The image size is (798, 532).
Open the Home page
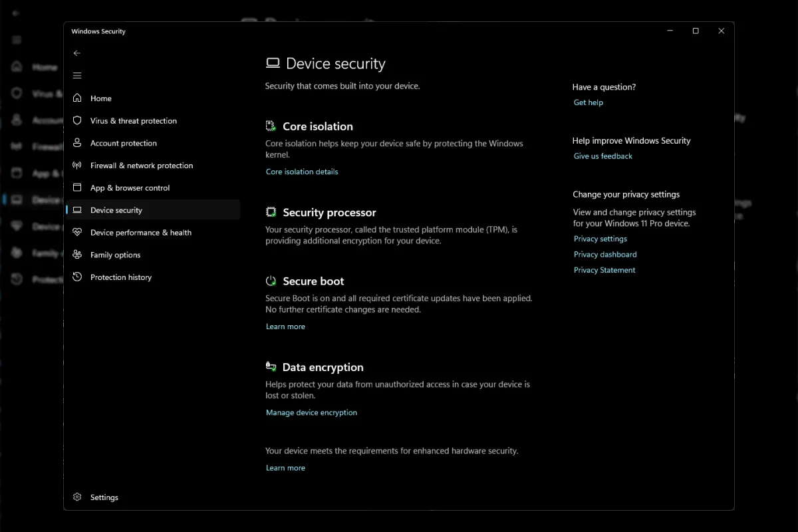point(153,98)
